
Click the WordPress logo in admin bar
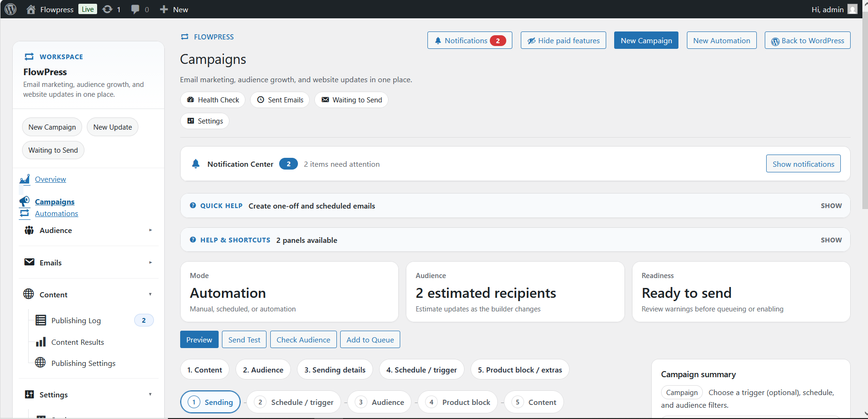coord(10,9)
